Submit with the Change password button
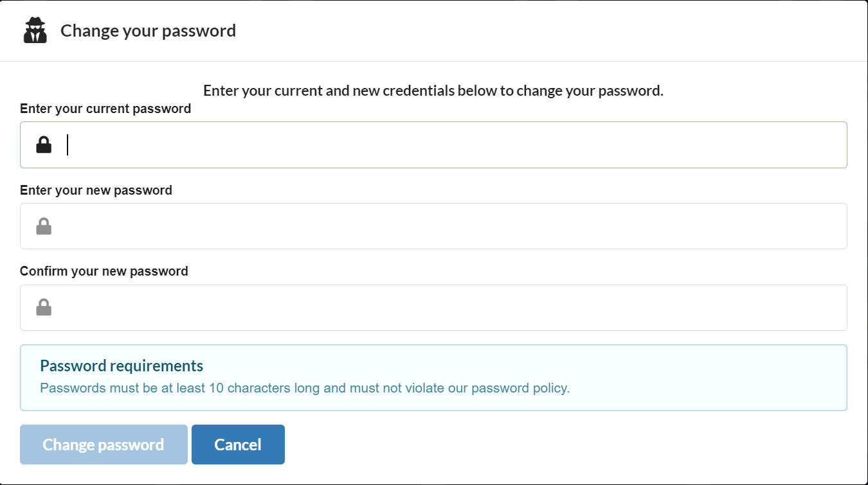 coord(104,445)
